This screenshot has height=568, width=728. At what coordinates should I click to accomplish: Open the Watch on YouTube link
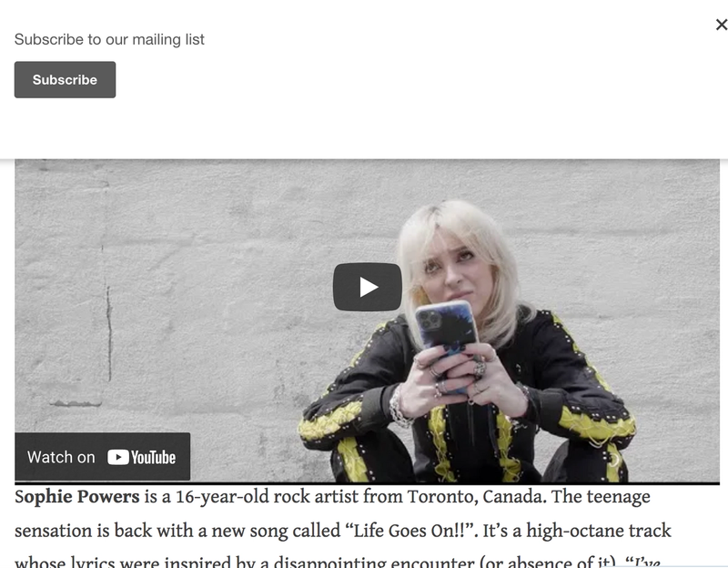[103, 457]
